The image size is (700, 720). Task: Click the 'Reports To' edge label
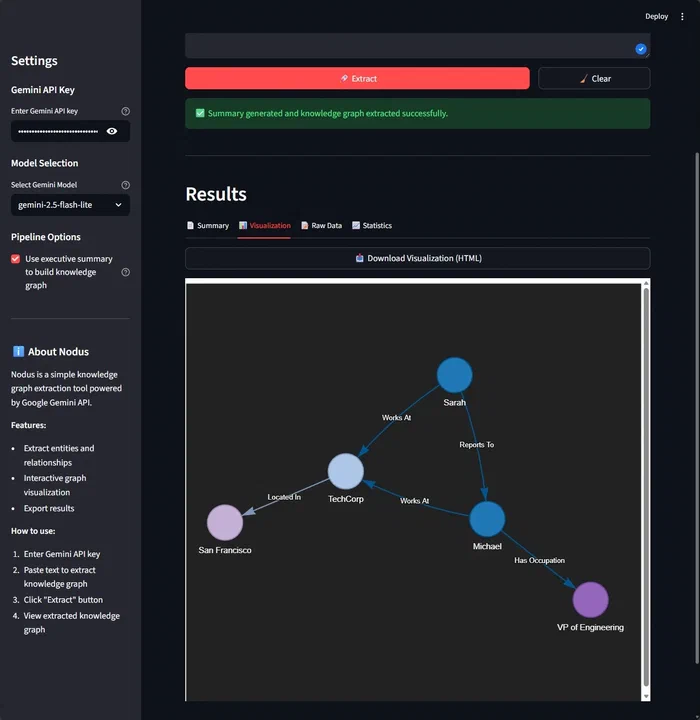click(x=476, y=444)
